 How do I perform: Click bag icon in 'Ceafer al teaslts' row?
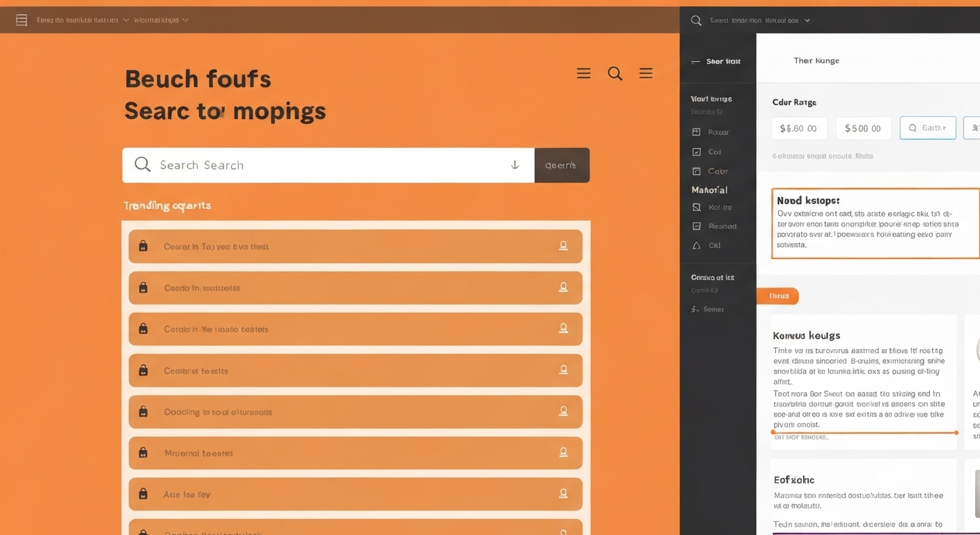coord(143,371)
